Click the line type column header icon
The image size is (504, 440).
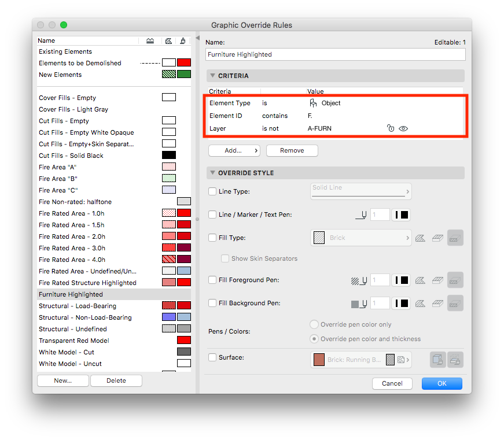pos(150,41)
